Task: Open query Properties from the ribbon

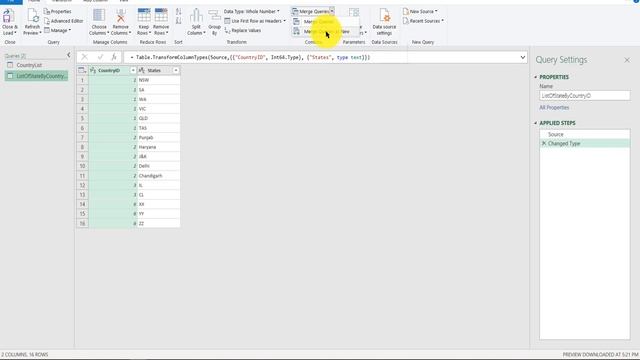Action: (58, 11)
